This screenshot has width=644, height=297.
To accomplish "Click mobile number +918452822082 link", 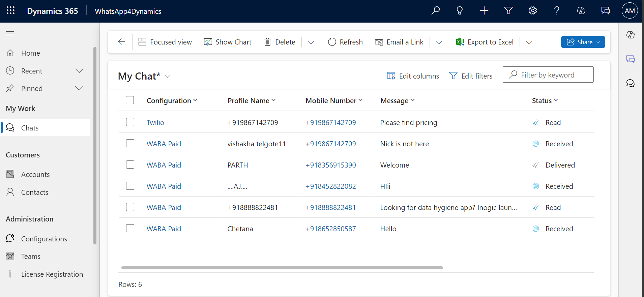I will [x=331, y=186].
